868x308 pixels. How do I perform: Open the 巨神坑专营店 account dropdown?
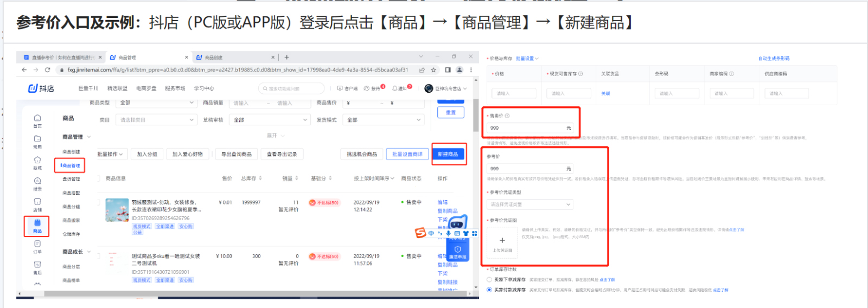tap(445, 88)
